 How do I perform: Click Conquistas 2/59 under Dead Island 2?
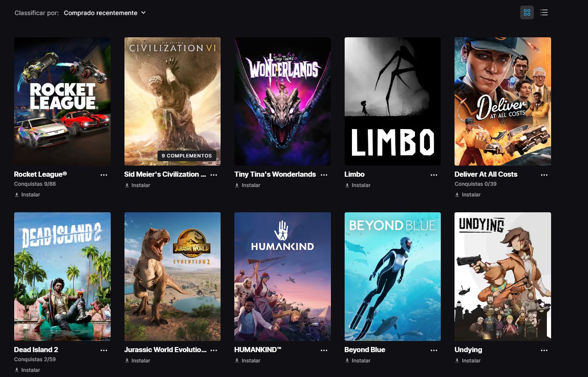click(35, 359)
